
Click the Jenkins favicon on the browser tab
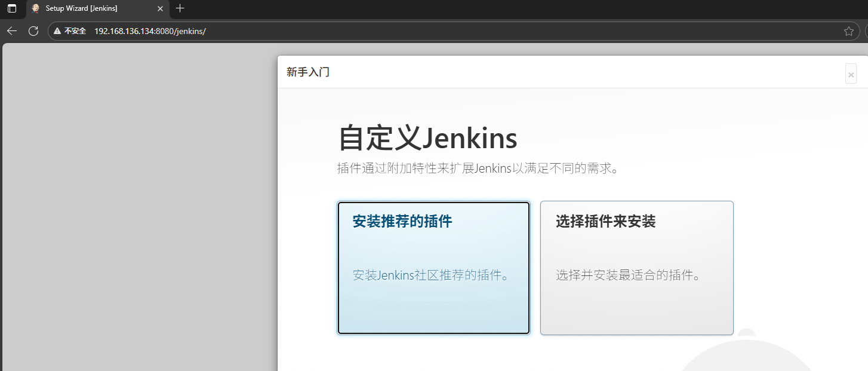point(35,9)
